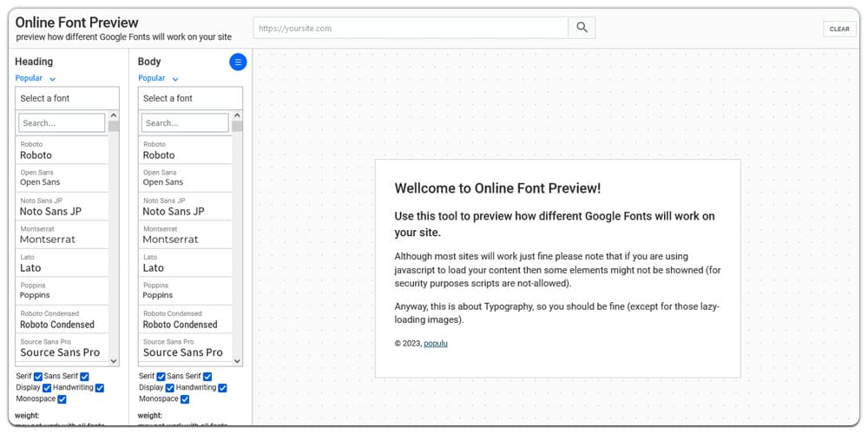Click the search magnifier icon button
Viewport: 868px width, 434px height.
click(x=582, y=28)
